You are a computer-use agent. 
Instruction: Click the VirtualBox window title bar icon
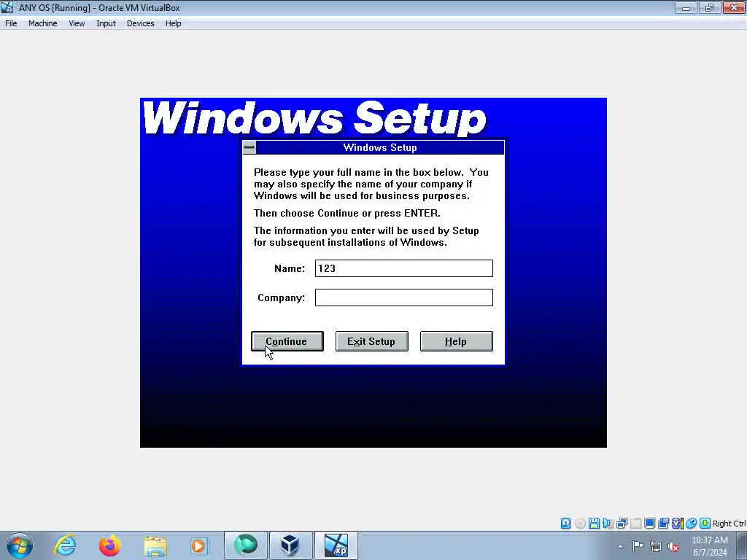(7, 7)
